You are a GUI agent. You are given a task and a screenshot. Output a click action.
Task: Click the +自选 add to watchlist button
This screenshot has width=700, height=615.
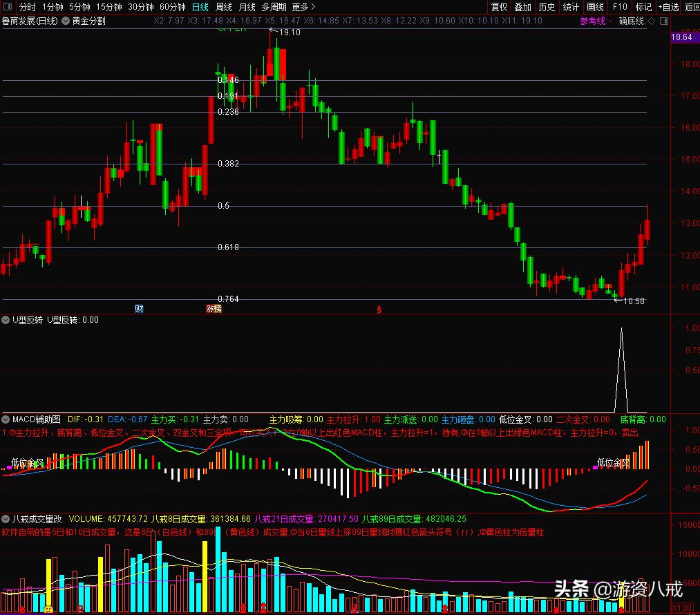pyautogui.click(x=668, y=7)
